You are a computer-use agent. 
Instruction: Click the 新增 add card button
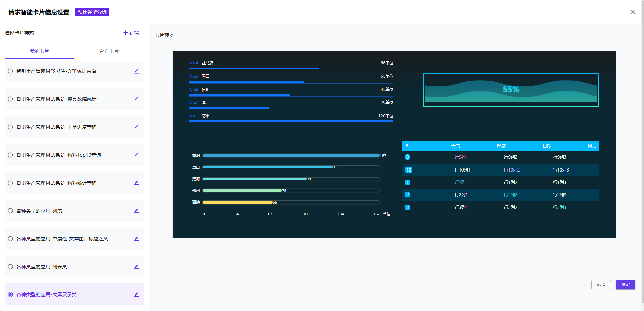(x=131, y=33)
